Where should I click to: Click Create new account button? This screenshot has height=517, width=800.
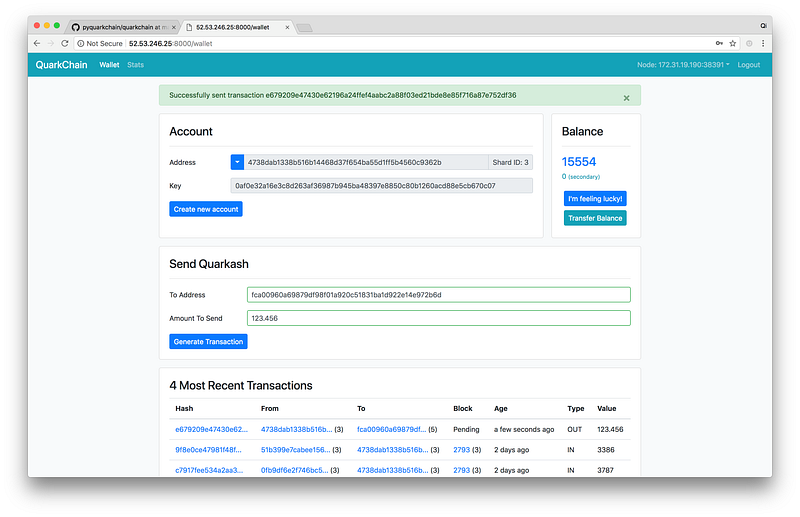coord(206,209)
